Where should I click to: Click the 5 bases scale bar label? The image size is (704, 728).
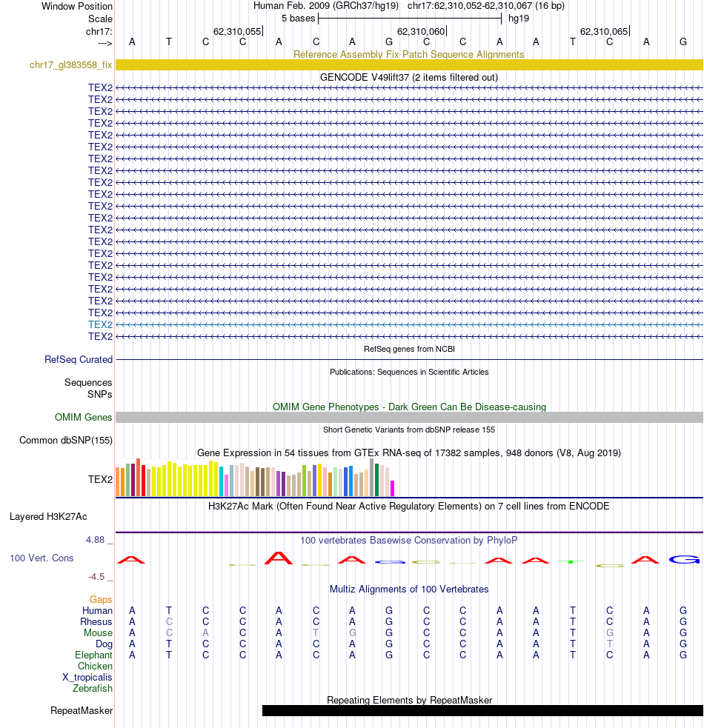click(x=299, y=19)
